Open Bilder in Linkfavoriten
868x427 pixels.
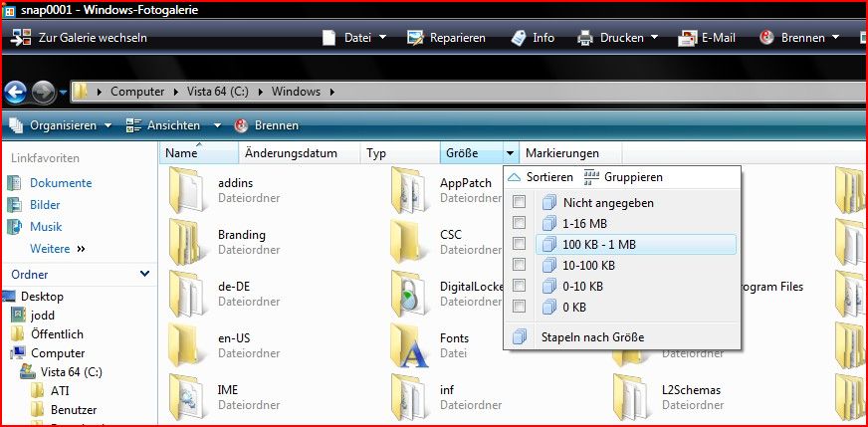pos(45,205)
